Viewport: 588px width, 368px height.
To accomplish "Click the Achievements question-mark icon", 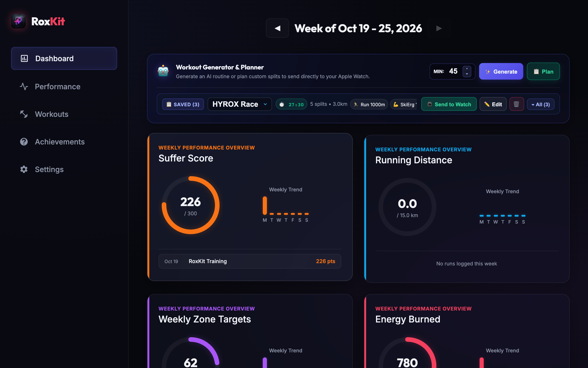I will click(24, 142).
